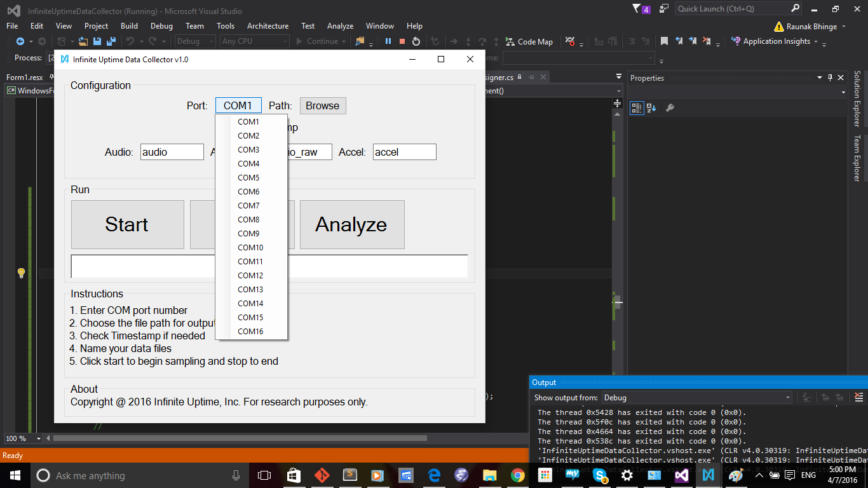This screenshot has height=488, width=868.
Task: Expand the Application Insights dropdown arrow
Action: 816,42
